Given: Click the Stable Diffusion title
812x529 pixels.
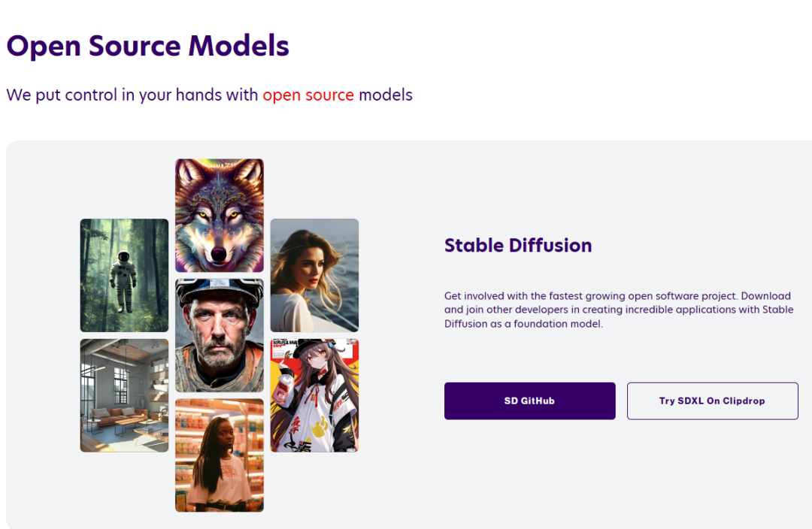Looking at the screenshot, I should tap(518, 246).
